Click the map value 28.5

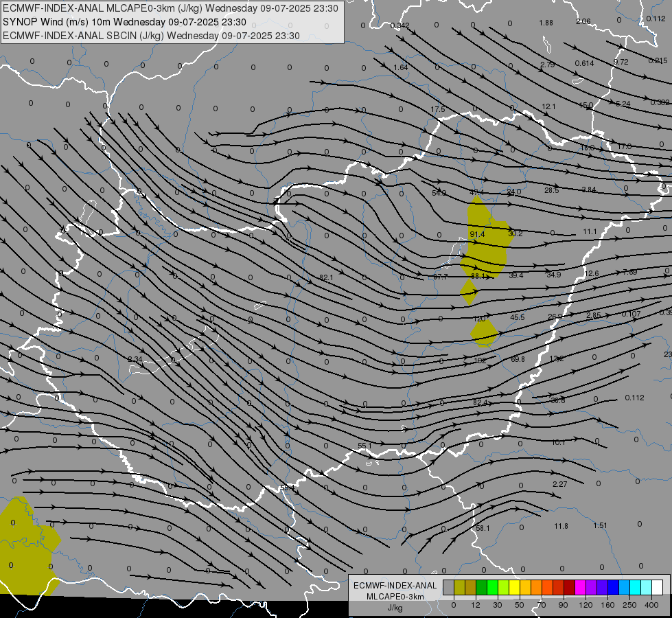click(552, 190)
